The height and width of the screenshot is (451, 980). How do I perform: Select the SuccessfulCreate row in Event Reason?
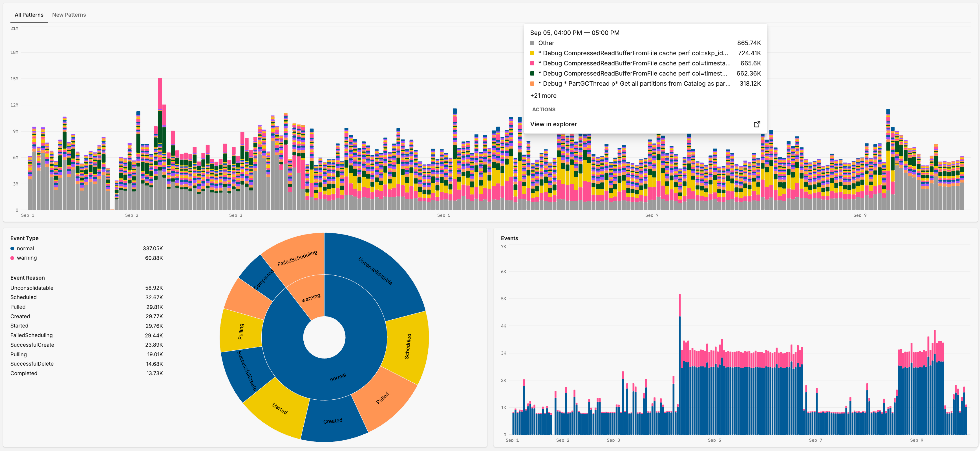[86, 345]
